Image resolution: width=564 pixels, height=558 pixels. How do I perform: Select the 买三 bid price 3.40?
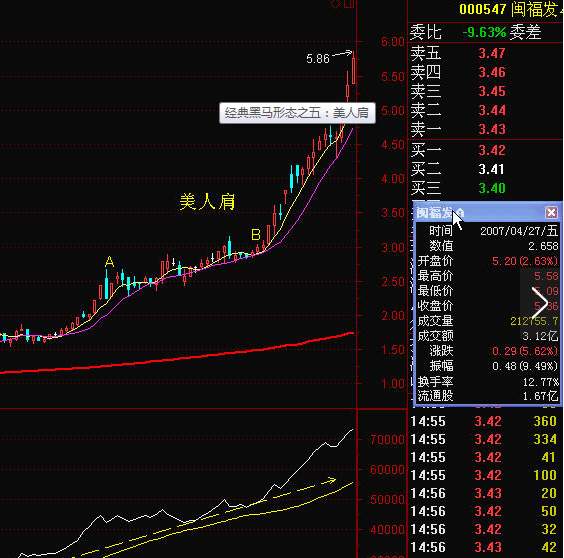492,188
